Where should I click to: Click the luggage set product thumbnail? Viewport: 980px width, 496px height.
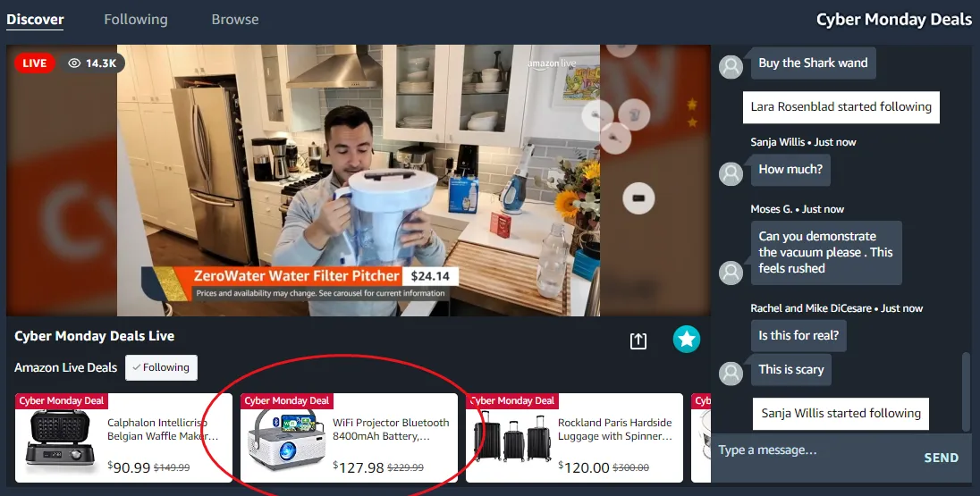click(x=511, y=441)
